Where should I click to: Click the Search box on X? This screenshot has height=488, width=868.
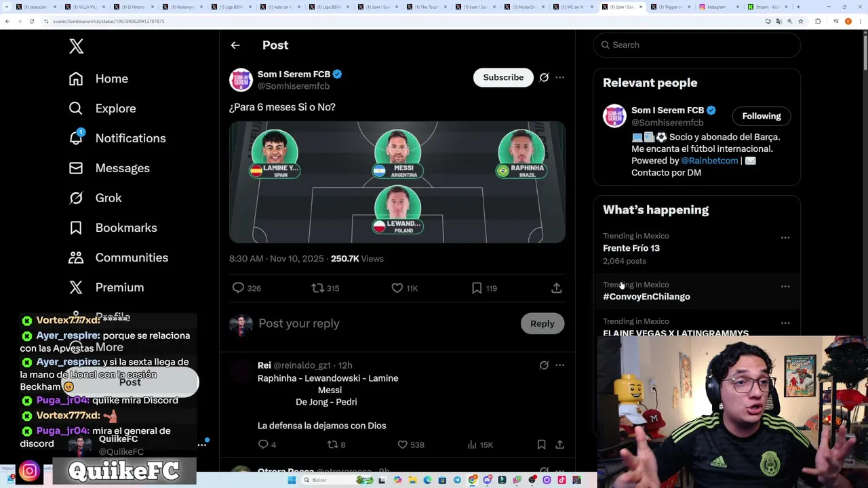697,45
